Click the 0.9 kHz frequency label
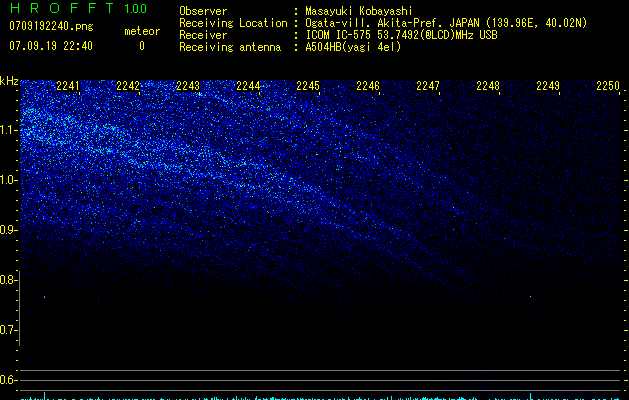Image resolution: width=629 pixels, height=400 pixels. pos(9,230)
